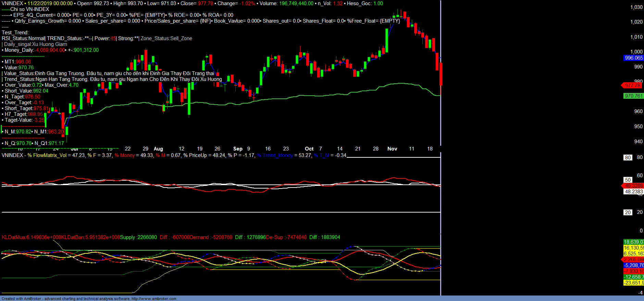The image size is (644, 301).
Task: Click the red 977.78 close price marker
Action: [632, 85]
